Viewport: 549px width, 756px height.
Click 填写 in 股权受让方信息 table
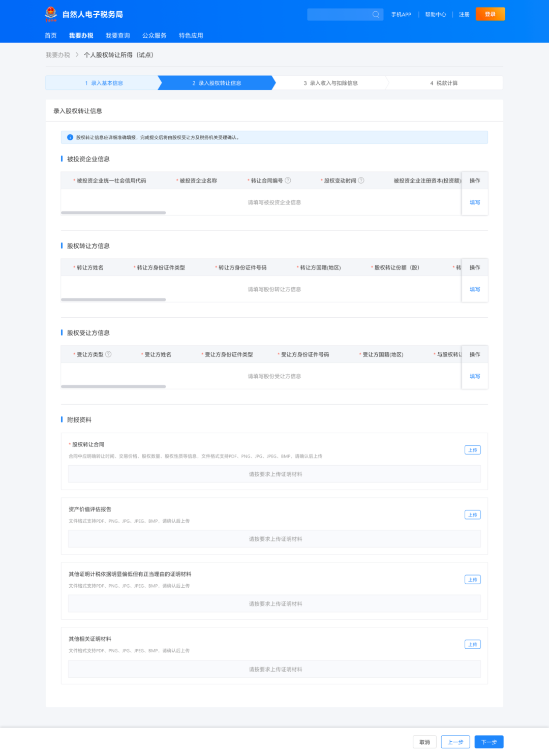coord(475,376)
